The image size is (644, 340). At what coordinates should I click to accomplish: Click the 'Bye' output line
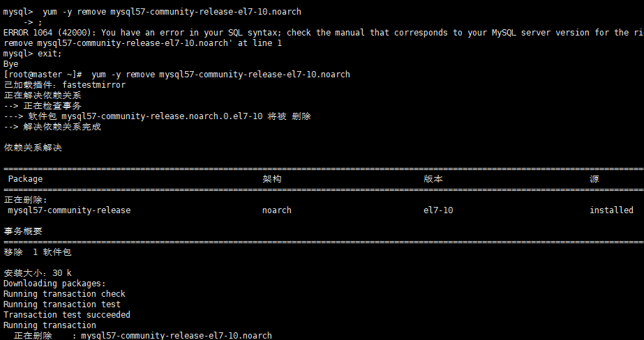[x=10, y=64]
